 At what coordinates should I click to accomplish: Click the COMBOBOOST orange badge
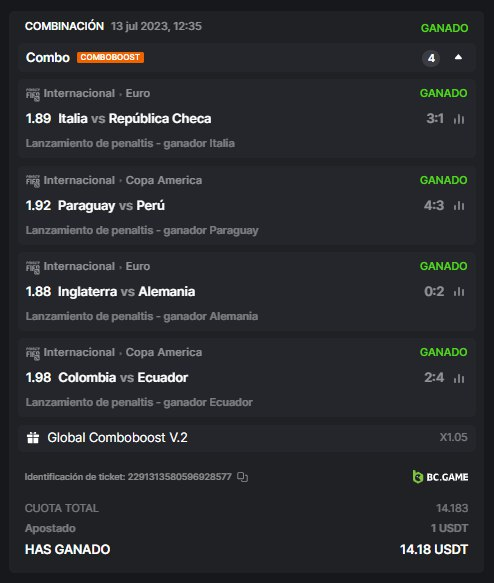click(x=110, y=57)
